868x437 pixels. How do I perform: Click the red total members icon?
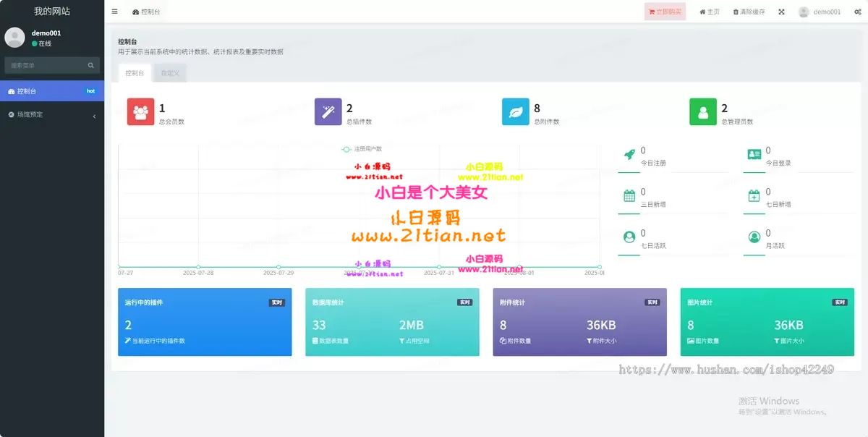point(140,112)
